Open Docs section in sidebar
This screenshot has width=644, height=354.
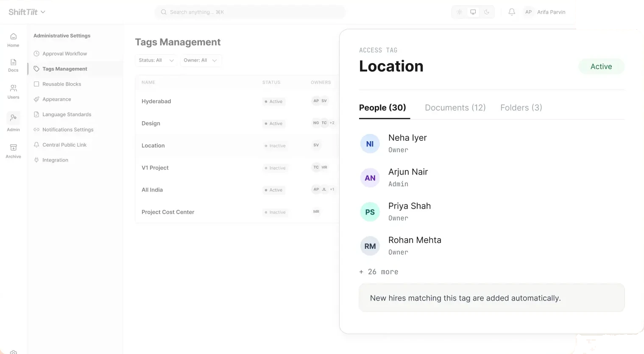tap(13, 66)
